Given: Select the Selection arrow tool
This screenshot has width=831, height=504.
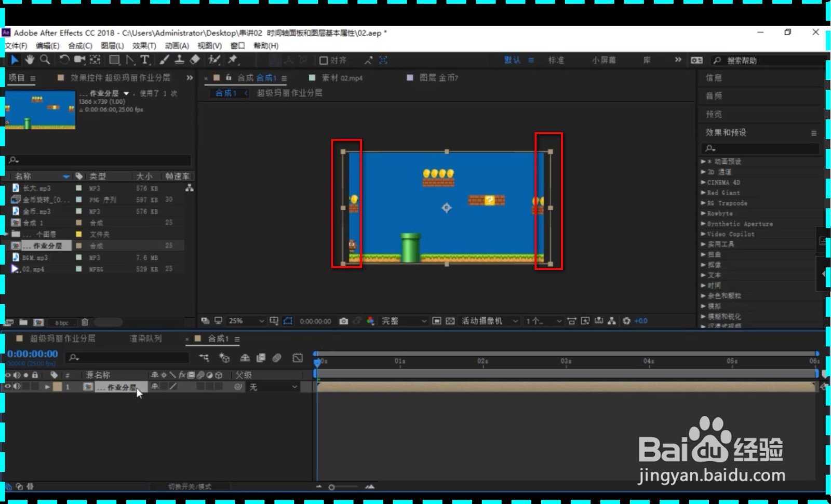Looking at the screenshot, I should (15, 60).
